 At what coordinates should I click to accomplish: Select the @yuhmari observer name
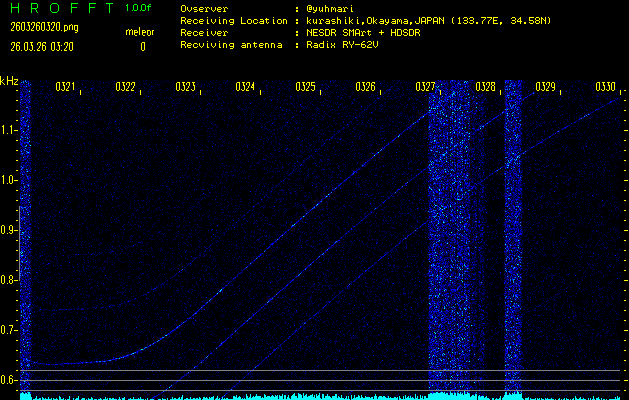333,8
